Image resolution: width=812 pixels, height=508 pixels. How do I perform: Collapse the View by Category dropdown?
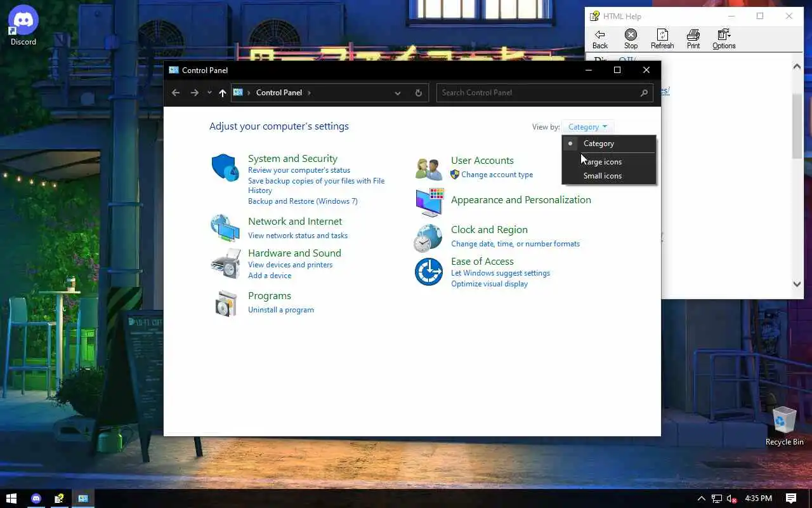click(x=588, y=127)
